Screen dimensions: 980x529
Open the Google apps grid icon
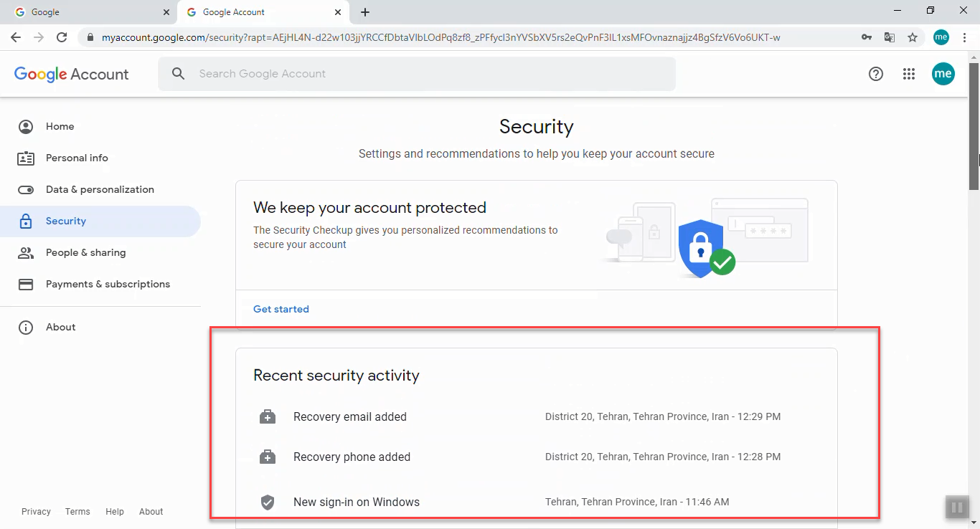(x=909, y=74)
